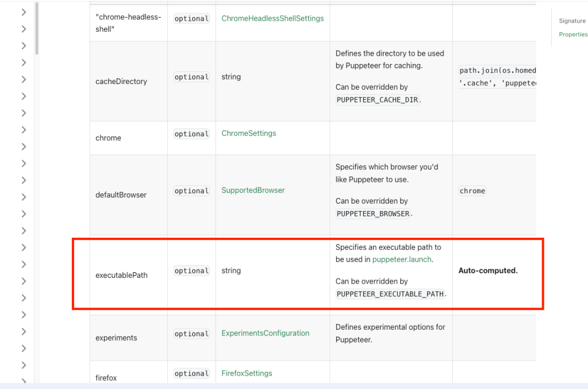Jump to Signature in page outline
This screenshot has height=389, width=588.
coord(572,21)
